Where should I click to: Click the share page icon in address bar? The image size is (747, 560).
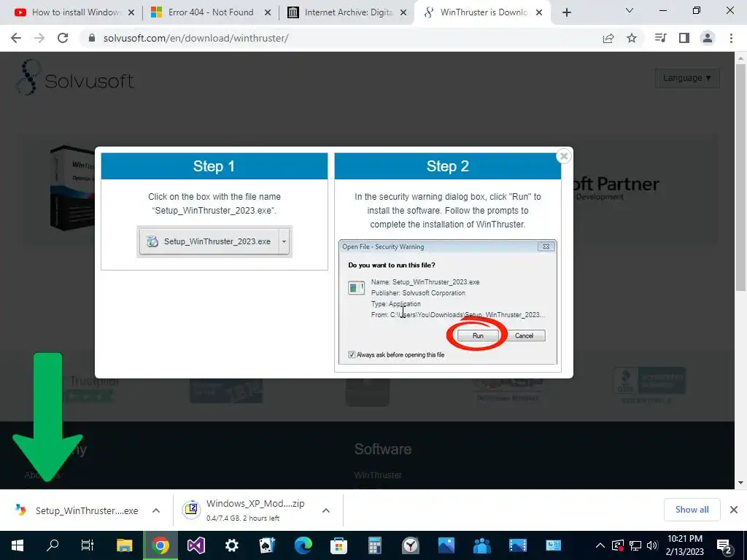tap(608, 38)
